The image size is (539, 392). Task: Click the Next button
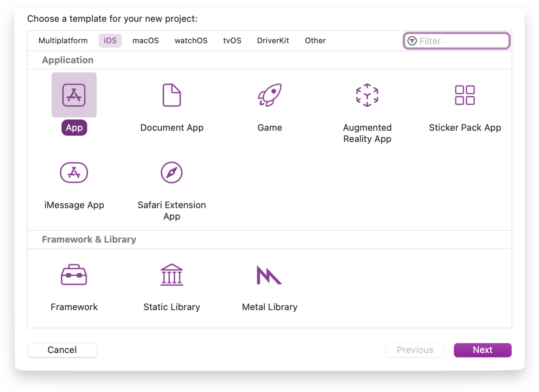pos(483,350)
